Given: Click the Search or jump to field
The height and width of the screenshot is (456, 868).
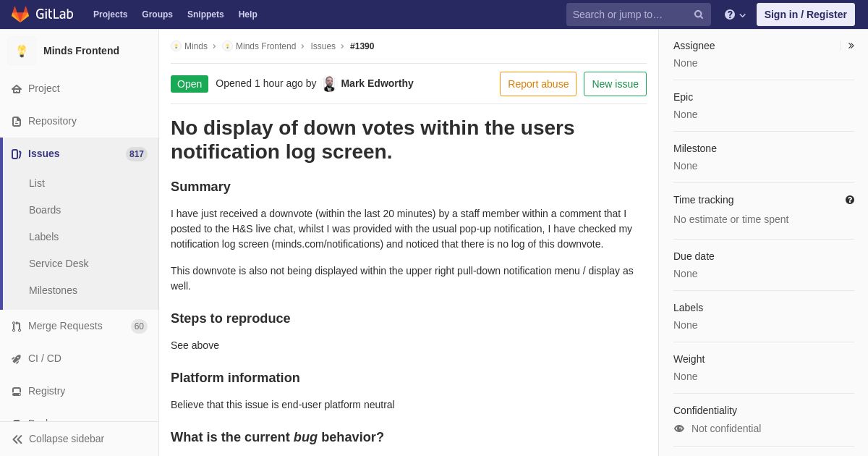Looking at the screenshot, I should click(639, 14).
